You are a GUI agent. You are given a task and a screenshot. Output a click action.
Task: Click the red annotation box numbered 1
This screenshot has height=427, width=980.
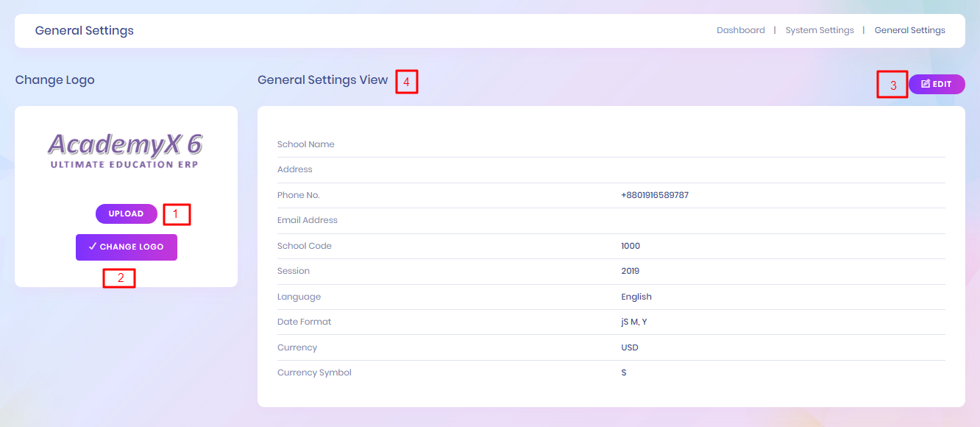[177, 214]
